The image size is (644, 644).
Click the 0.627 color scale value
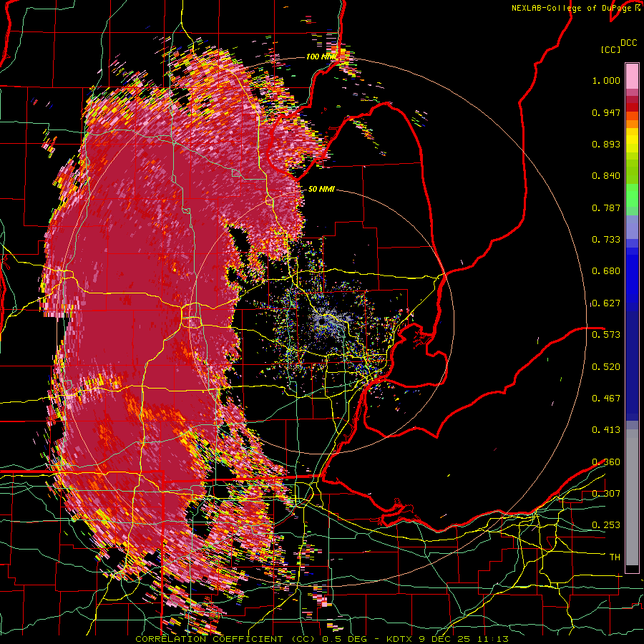click(606, 303)
